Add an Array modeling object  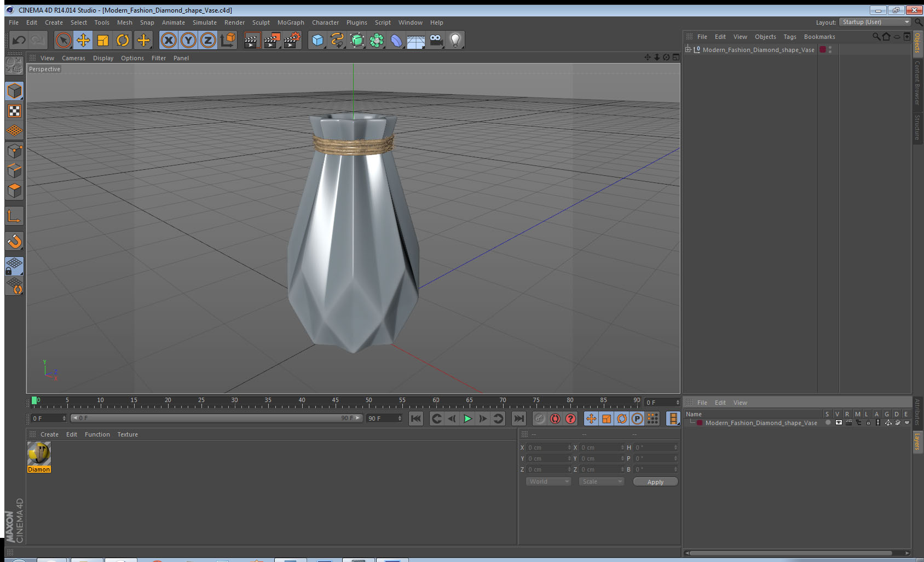click(x=377, y=40)
